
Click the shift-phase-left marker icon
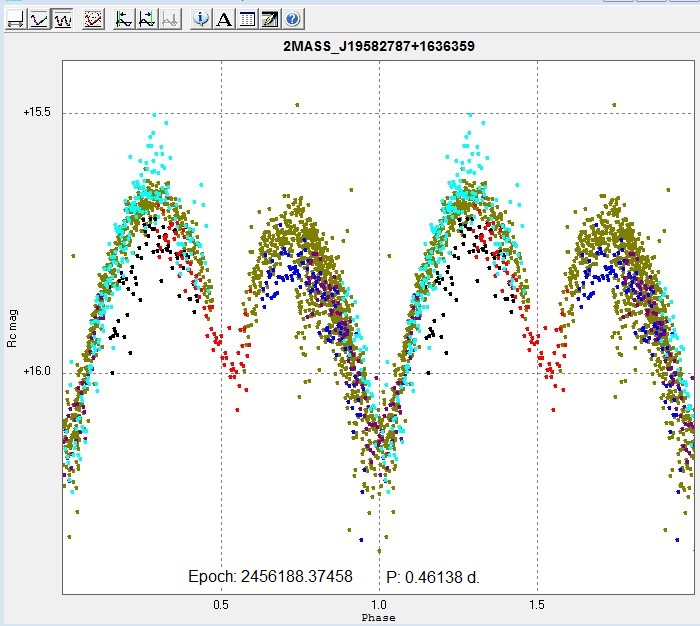coord(124,20)
